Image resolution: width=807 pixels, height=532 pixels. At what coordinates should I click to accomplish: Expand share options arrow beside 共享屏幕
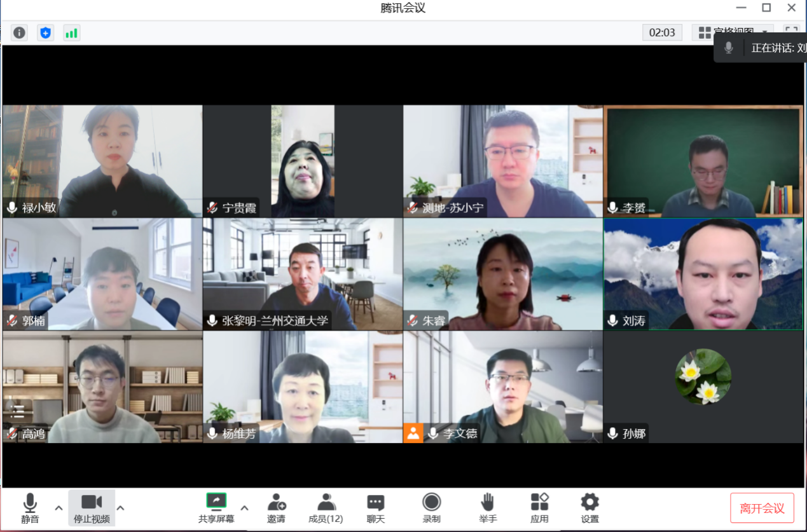[244, 508]
